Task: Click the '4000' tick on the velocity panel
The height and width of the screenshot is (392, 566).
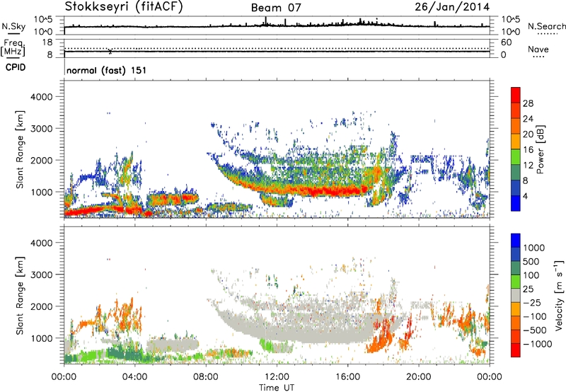Action: coord(41,243)
